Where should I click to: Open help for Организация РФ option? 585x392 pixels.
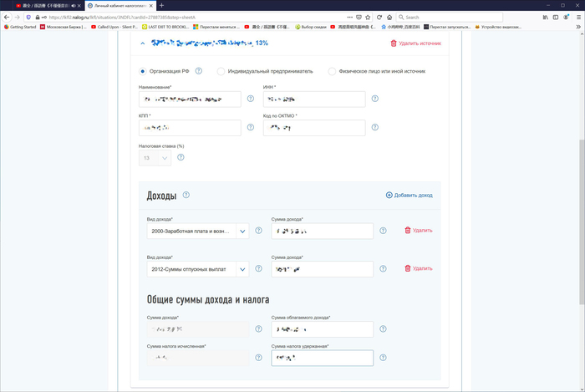tap(199, 71)
